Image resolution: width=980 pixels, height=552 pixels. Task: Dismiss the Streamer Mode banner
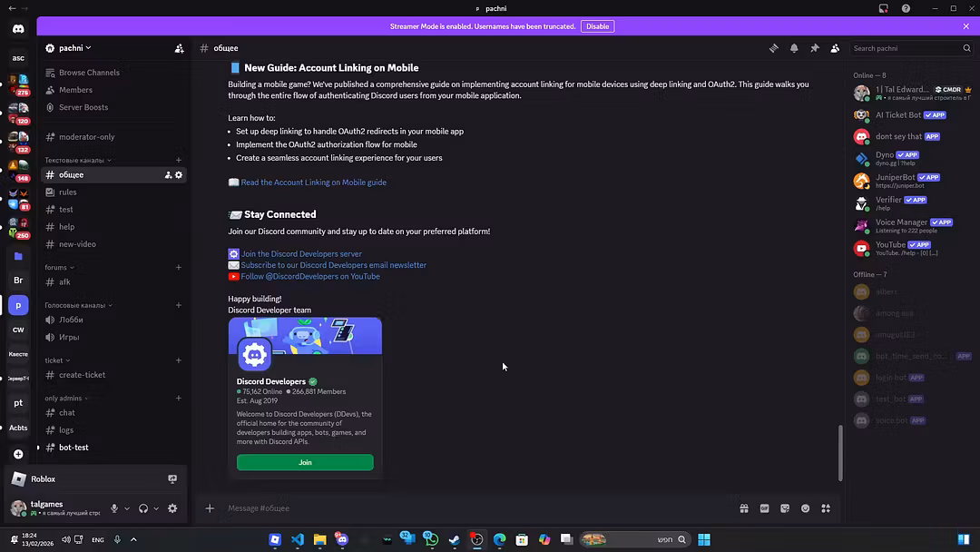(966, 26)
